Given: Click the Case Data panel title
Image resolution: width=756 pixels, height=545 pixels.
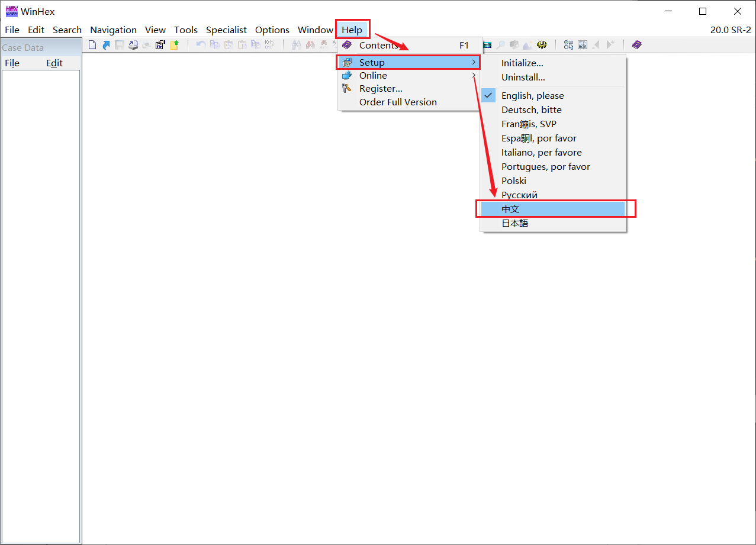Looking at the screenshot, I should click(23, 48).
